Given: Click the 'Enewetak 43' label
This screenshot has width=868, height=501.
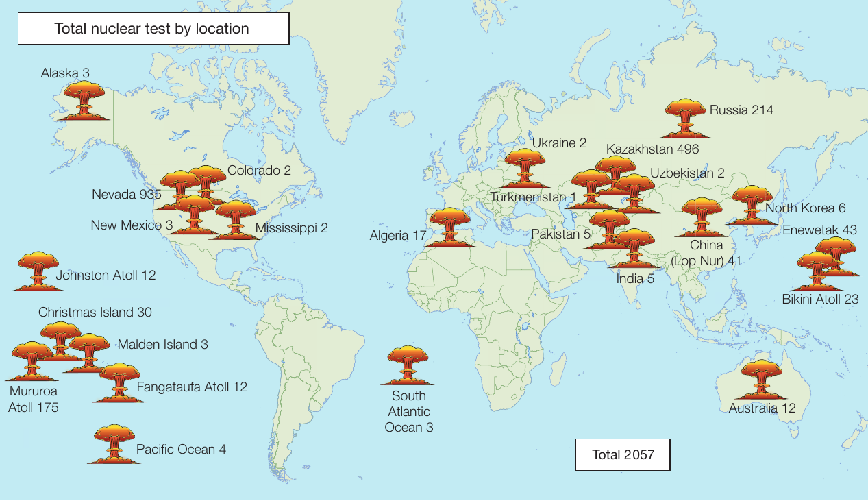Looking at the screenshot, I should coord(819,230).
